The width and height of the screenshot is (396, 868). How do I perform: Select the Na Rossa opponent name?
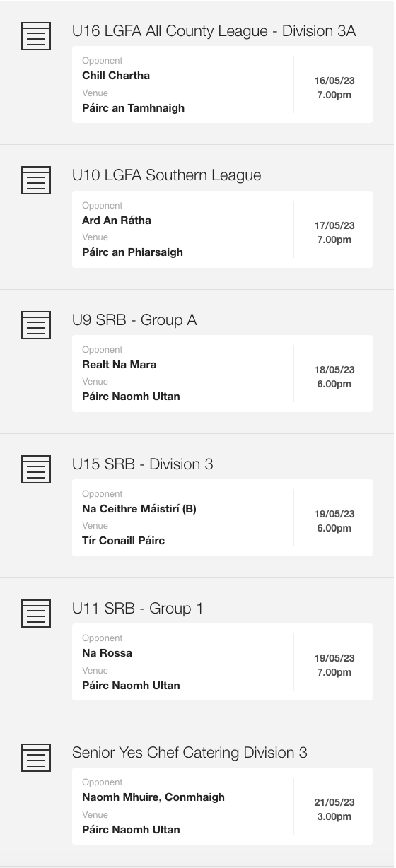(x=107, y=653)
